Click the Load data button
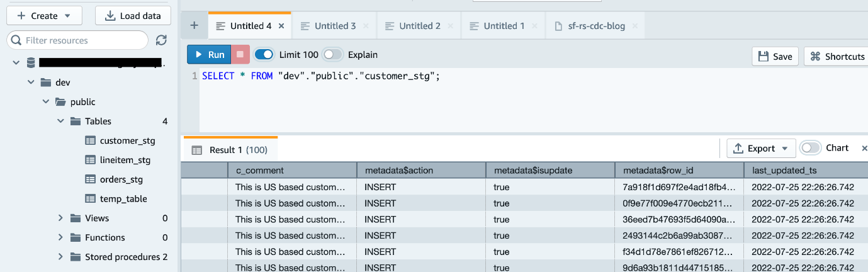The height and width of the screenshot is (272, 868). click(x=132, y=16)
